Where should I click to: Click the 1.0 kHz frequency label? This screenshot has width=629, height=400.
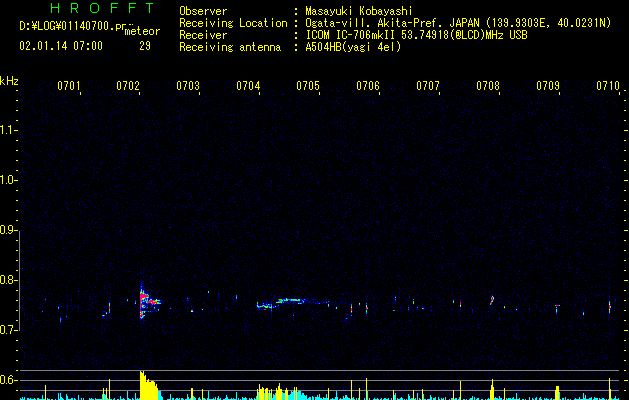click(8, 180)
